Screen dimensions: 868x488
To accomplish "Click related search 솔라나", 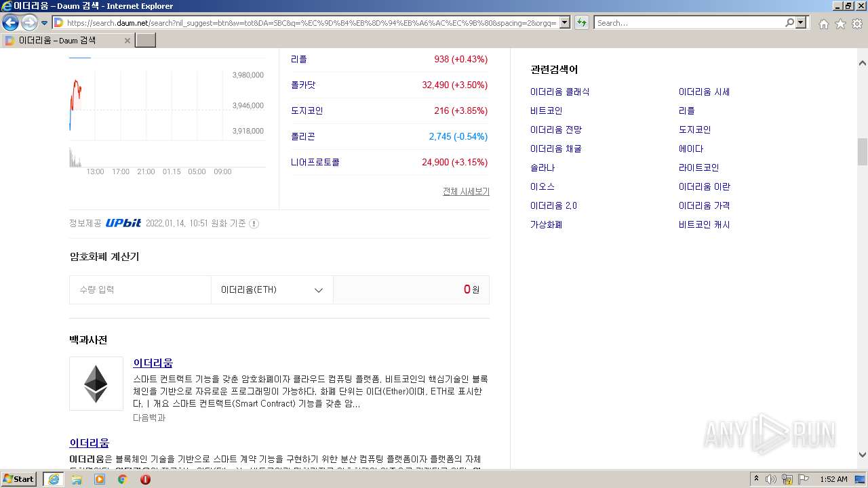I will tap(542, 167).
